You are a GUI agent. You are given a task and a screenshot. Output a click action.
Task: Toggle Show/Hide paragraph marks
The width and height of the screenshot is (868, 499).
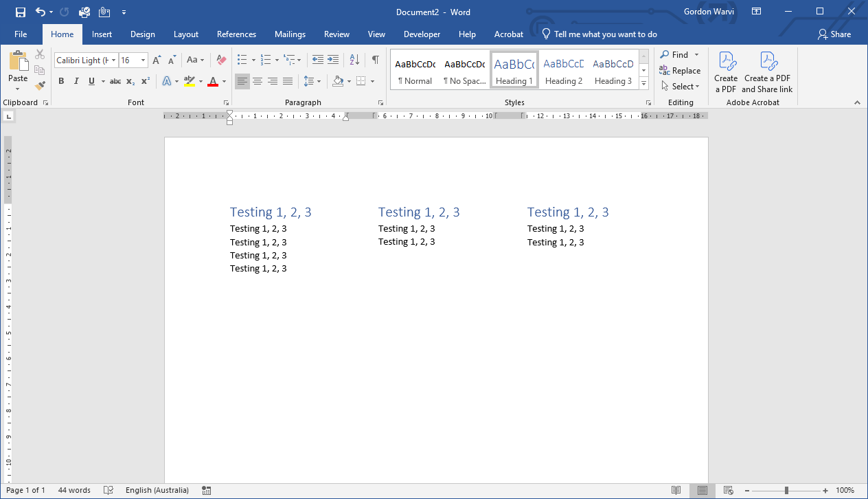(x=375, y=60)
